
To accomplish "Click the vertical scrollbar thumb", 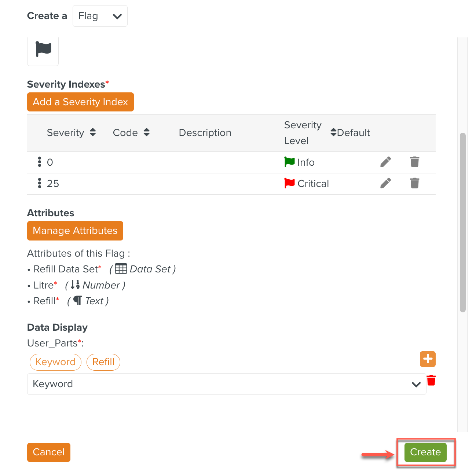I will click(463, 222).
